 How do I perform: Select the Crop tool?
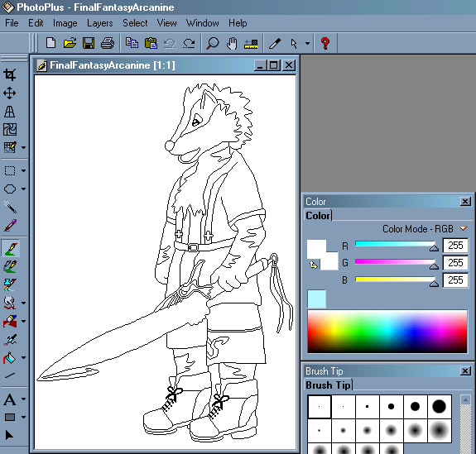coord(9,74)
